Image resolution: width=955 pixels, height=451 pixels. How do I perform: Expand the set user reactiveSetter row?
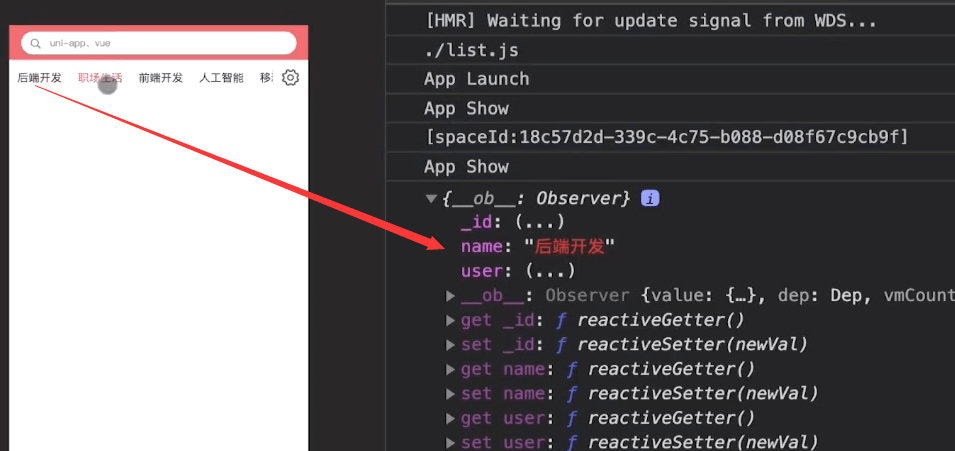[450, 442]
